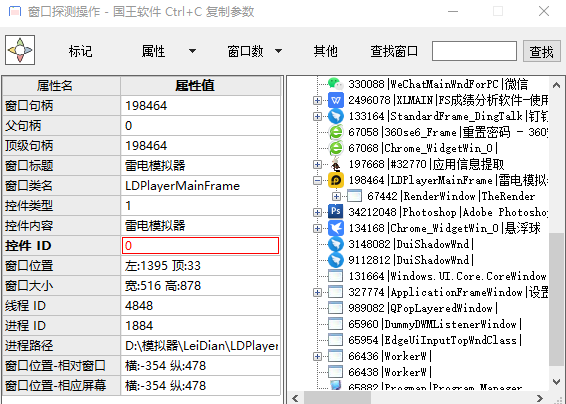The image size is (566, 404).
Task: Select the #32770 应用信息提取 entry icon
Action: [x=336, y=164]
